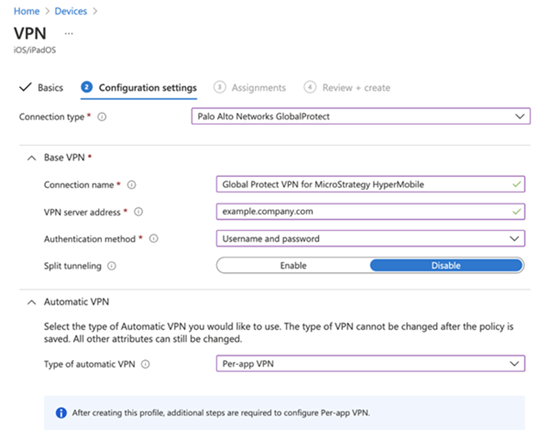Open the Authentication method dropdown

[x=370, y=239]
